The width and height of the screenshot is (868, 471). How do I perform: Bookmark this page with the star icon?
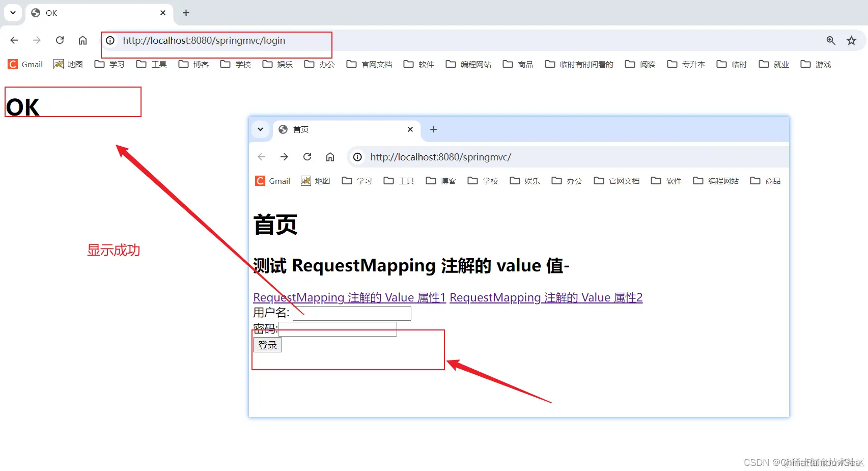(x=851, y=40)
